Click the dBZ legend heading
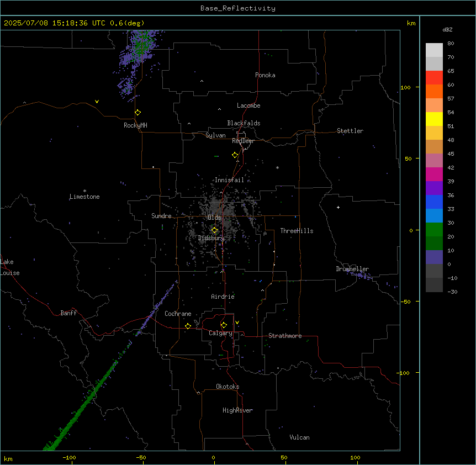The height and width of the screenshot is (465, 476). [447, 30]
